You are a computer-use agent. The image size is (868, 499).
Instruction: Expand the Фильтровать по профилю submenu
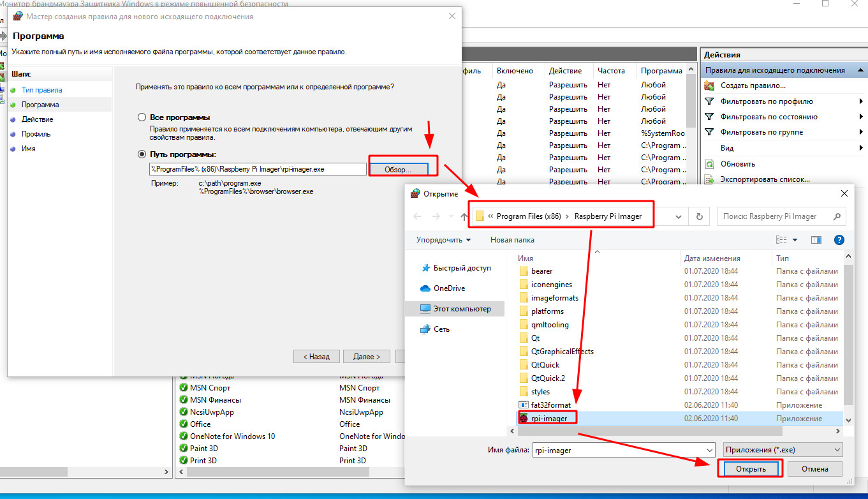861,101
